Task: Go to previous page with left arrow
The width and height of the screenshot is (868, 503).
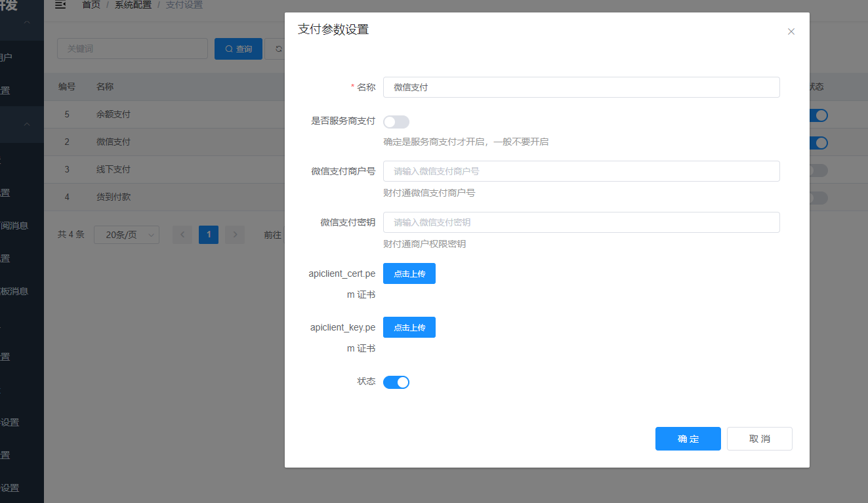Action: (x=182, y=234)
